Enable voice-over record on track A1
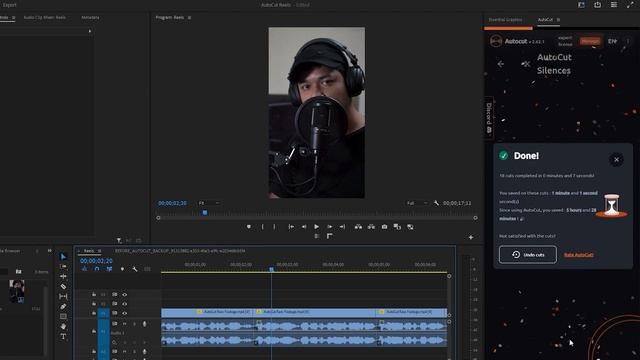640x360 pixels. tap(144, 324)
